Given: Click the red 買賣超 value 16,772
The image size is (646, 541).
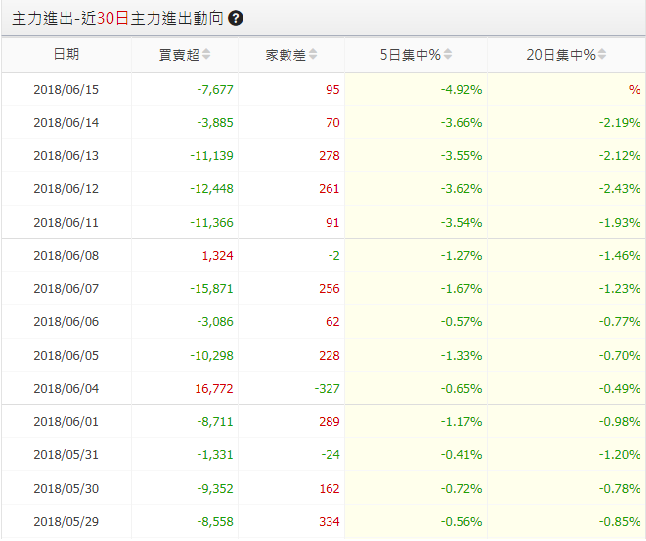Looking at the screenshot, I should pos(214,388).
